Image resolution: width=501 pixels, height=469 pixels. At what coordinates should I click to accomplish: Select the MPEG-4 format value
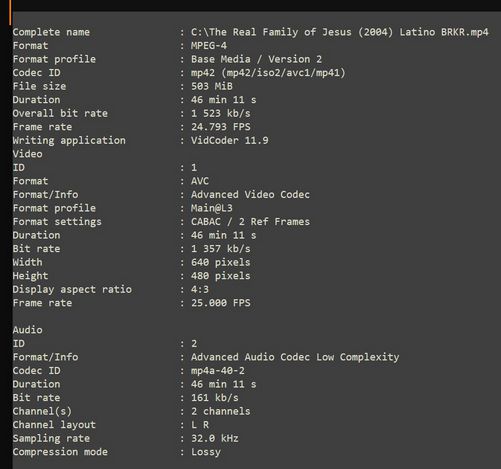tap(209, 46)
